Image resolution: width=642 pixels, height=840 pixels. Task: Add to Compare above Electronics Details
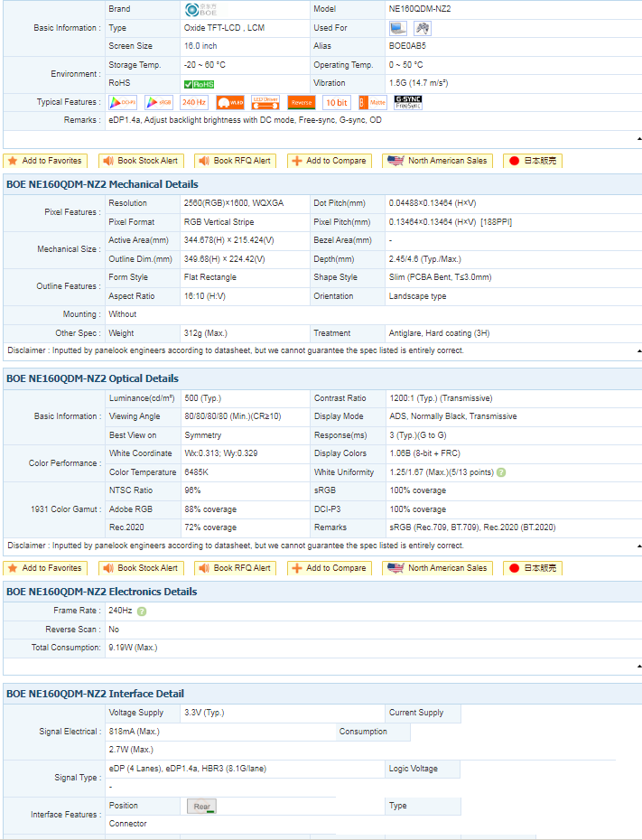(330, 568)
